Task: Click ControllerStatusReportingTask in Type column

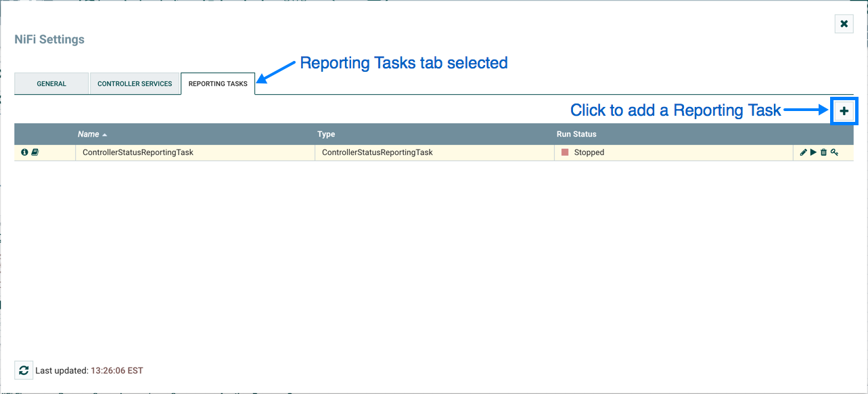Action: pos(434,152)
